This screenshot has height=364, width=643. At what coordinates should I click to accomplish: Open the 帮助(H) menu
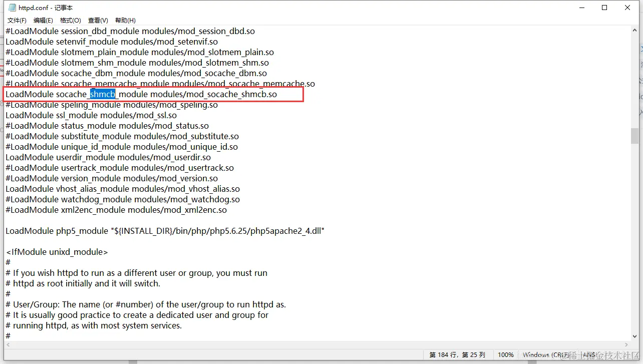point(125,21)
